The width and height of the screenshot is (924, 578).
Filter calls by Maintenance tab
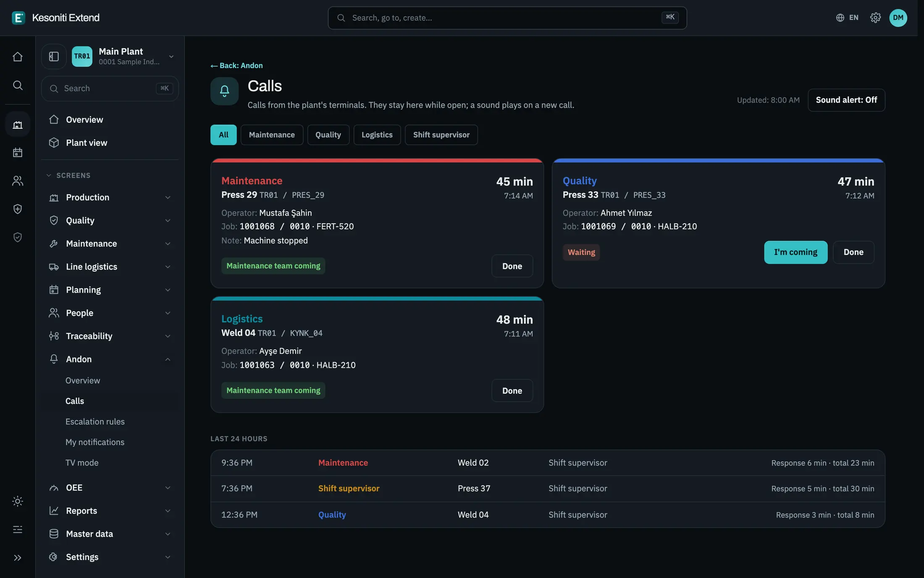point(272,135)
